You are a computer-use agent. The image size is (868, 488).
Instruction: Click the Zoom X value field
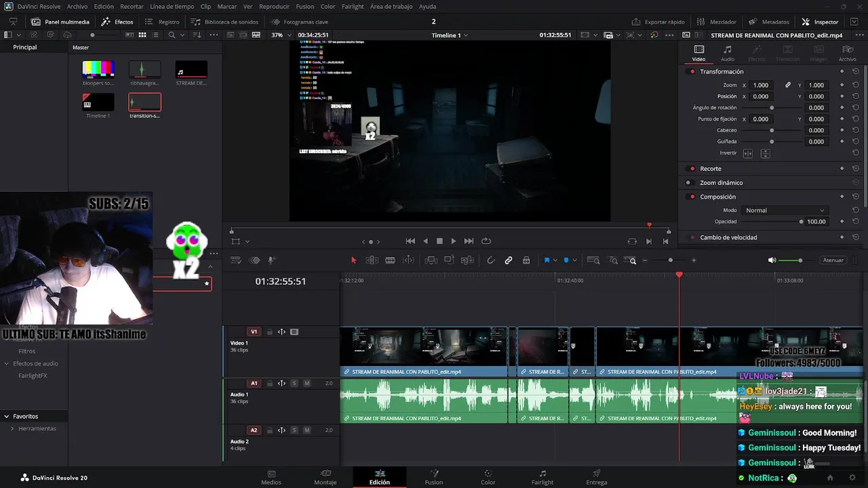(761, 85)
